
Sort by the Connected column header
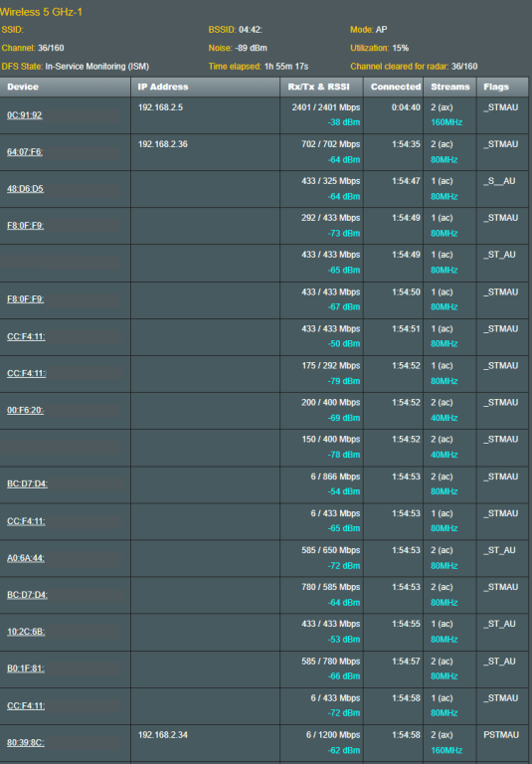[393, 87]
